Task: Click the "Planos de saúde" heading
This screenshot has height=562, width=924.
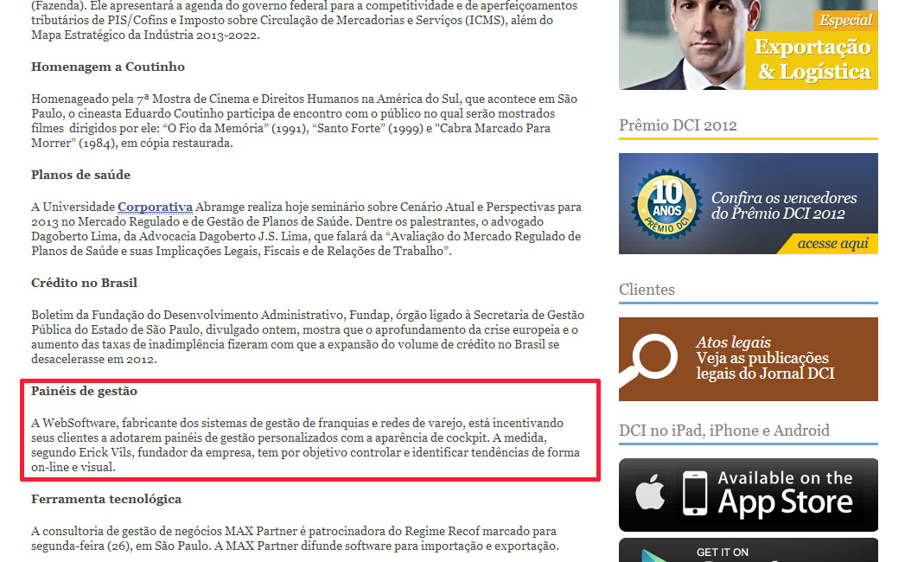Action: [x=80, y=176]
